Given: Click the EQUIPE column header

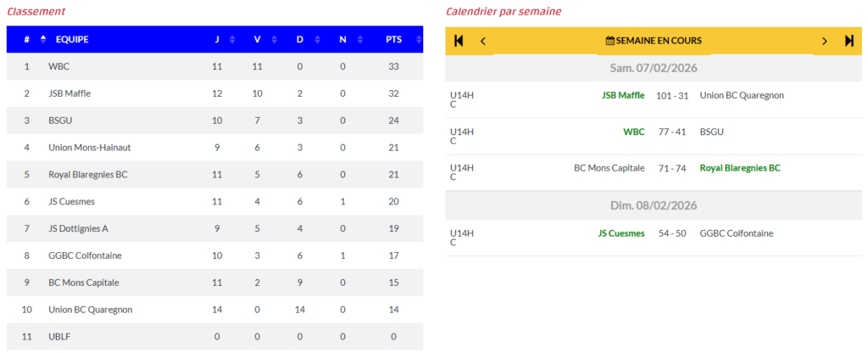Looking at the screenshot, I should pos(72,39).
